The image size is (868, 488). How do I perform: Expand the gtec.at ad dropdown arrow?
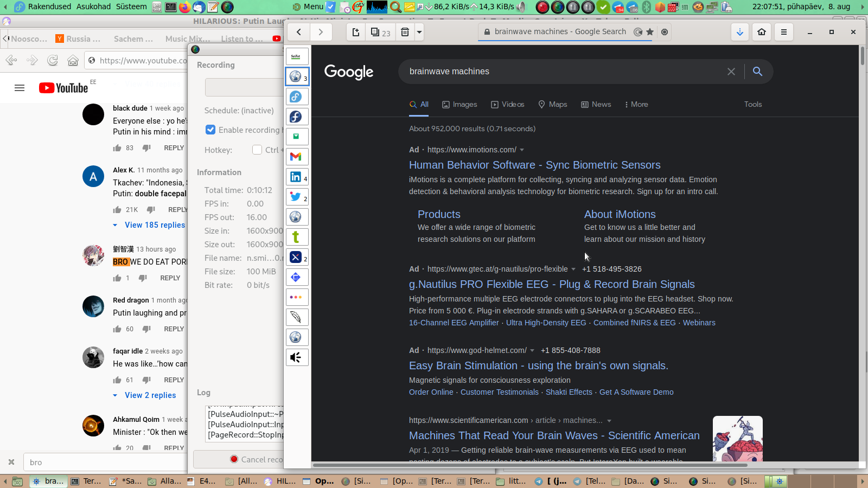coord(573,269)
